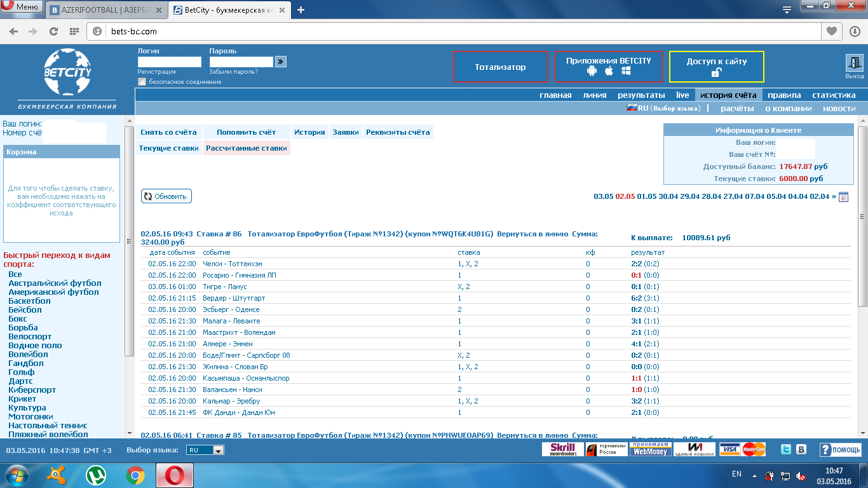The height and width of the screenshot is (488, 868).
Task: Click the browser downloads icon
Action: 855,31
